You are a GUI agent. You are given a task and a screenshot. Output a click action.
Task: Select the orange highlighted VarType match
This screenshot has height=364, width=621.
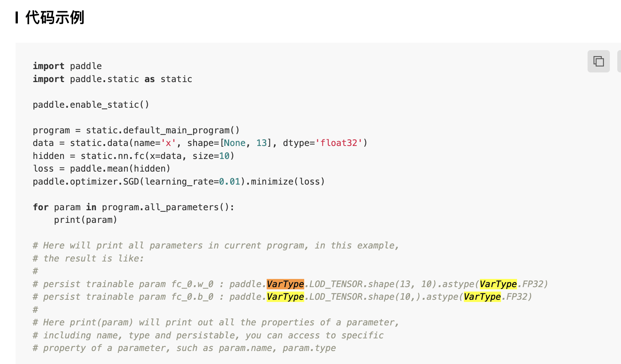click(x=285, y=284)
